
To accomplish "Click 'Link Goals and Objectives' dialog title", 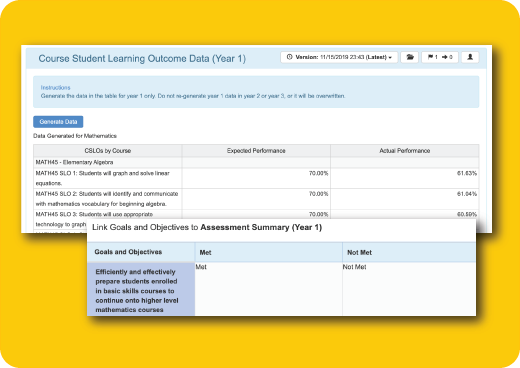I will point(207,227).
